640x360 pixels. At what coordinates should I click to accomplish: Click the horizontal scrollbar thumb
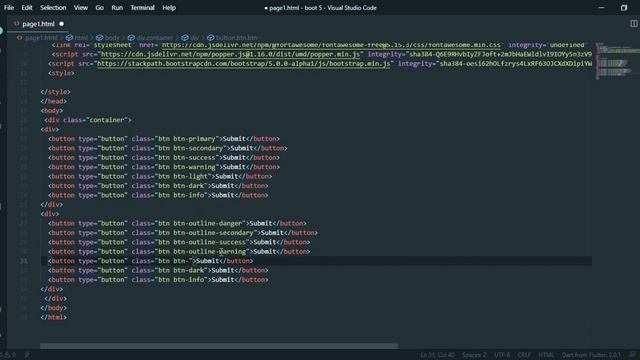tap(219, 346)
